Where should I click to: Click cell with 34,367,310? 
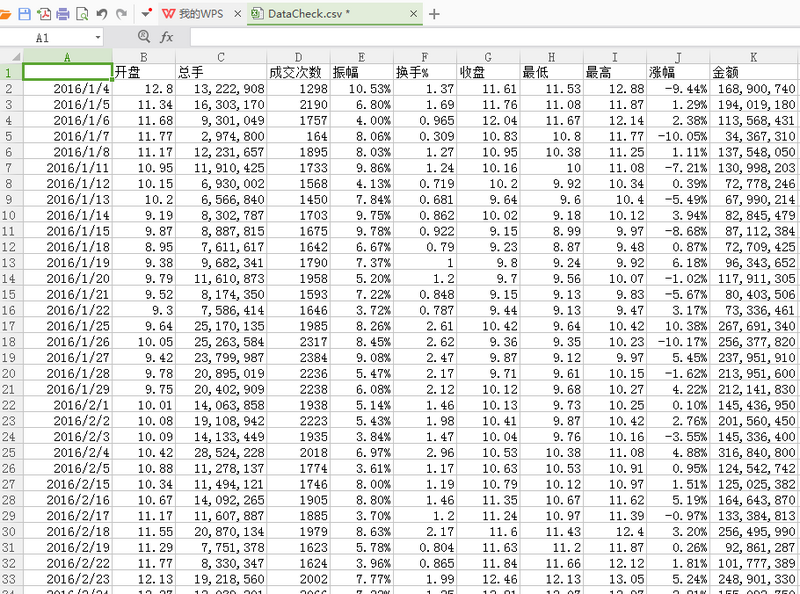pyautogui.click(x=755, y=136)
